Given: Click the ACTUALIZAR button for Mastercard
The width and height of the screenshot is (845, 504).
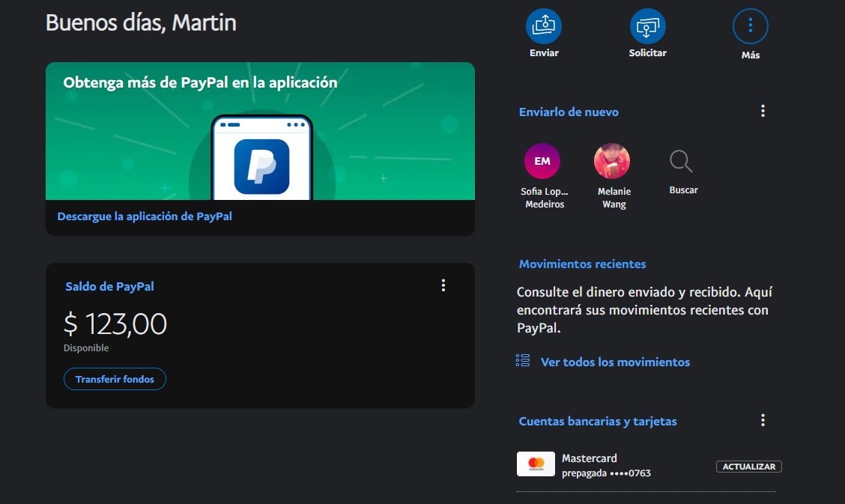Looking at the screenshot, I should coord(748,467).
